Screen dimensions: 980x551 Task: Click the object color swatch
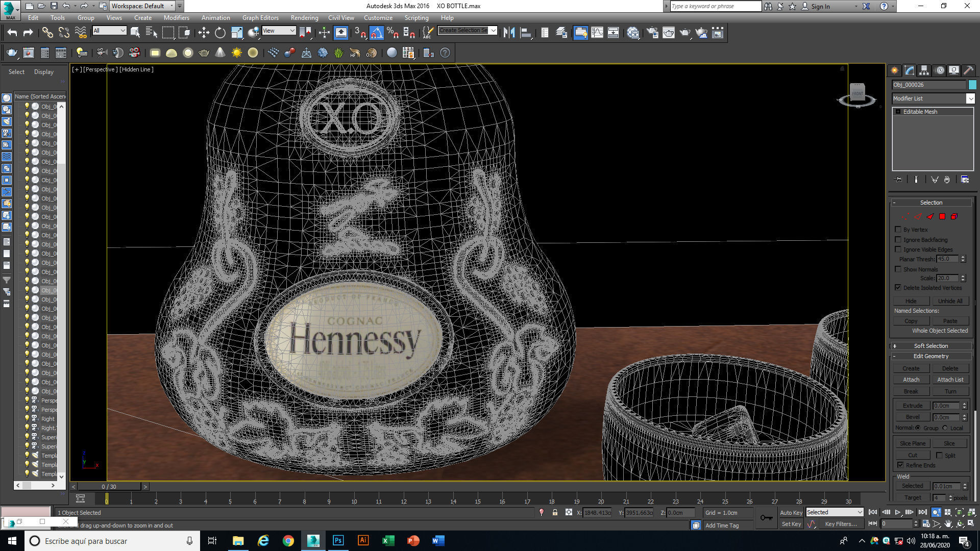[x=972, y=85]
